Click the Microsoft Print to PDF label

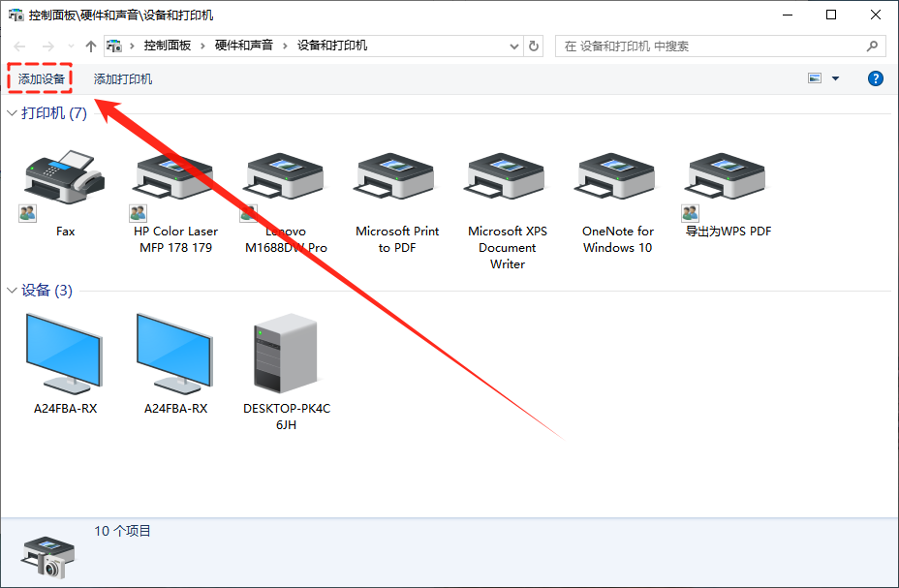coord(397,239)
